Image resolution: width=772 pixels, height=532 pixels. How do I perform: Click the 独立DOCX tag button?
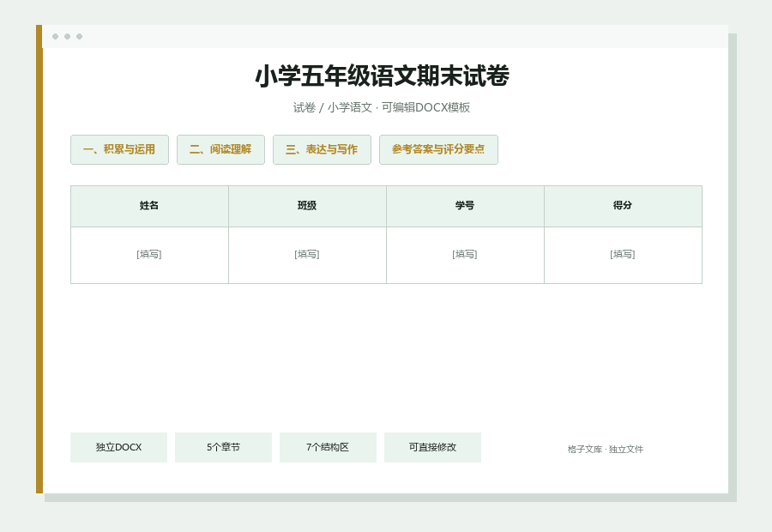click(118, 447)
